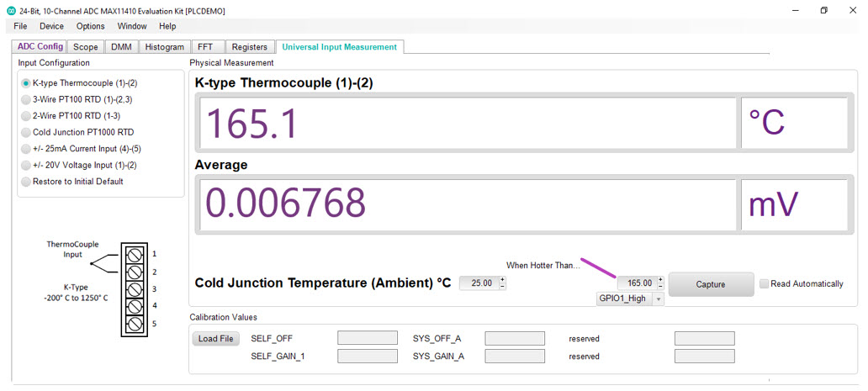Switch to the Registers tab
868x391 pixels.
pyautogui.click(x=249, y=47)
